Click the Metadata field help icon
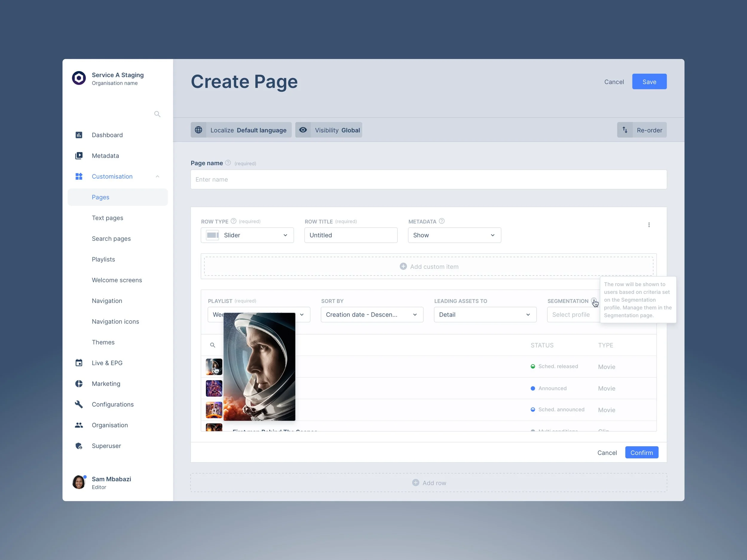 click(441, 221)
